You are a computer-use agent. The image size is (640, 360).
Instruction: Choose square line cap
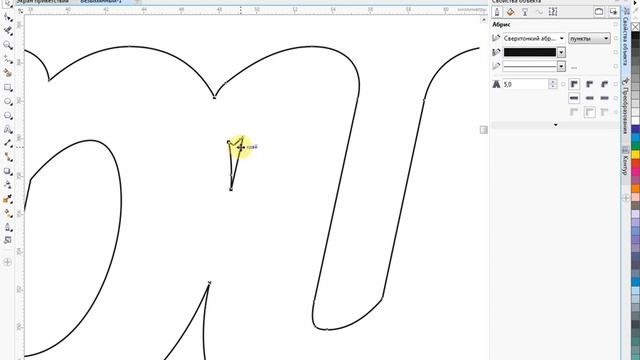pyautogui.click(x=574, y=98)
